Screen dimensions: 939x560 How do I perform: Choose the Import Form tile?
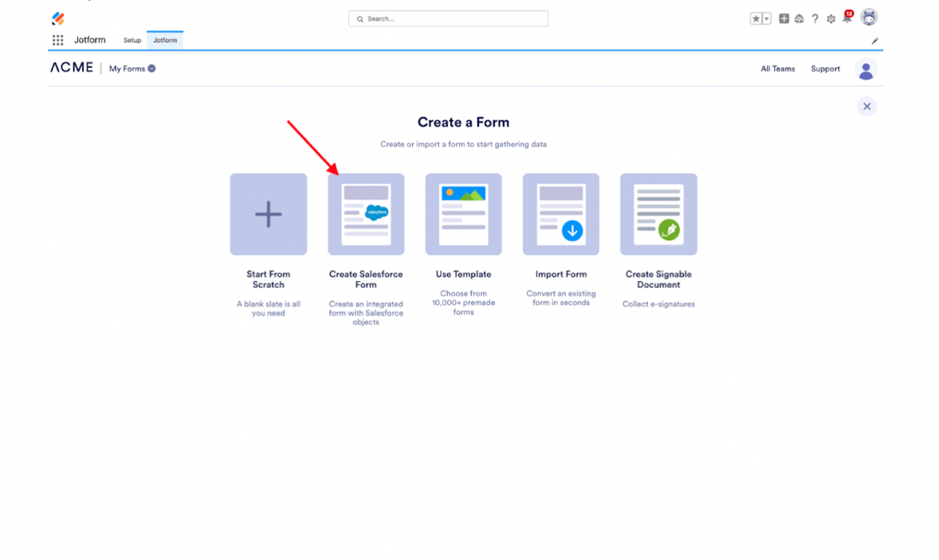tap(561, 214)
